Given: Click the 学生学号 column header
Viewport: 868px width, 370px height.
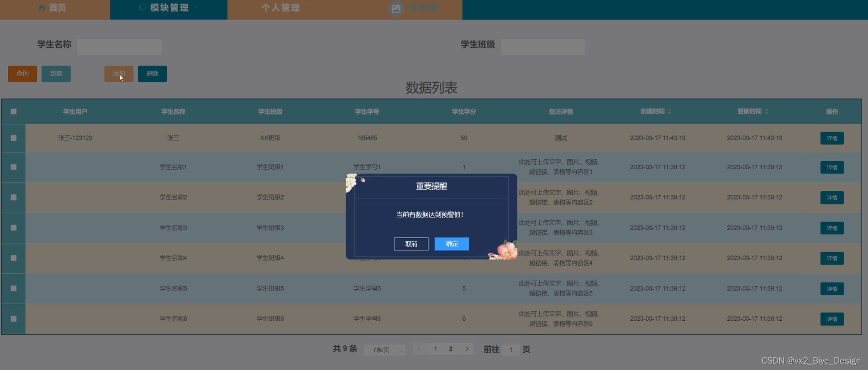Looking at the screenshot, I should coord(367,111).
